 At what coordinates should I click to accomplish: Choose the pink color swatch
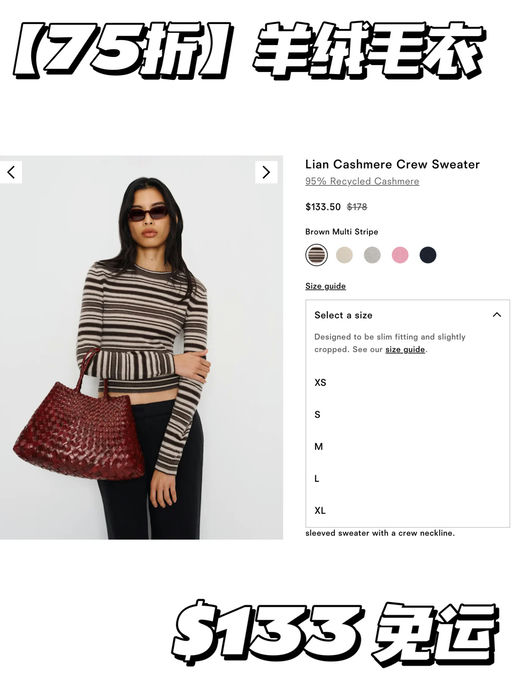[400, 255]
